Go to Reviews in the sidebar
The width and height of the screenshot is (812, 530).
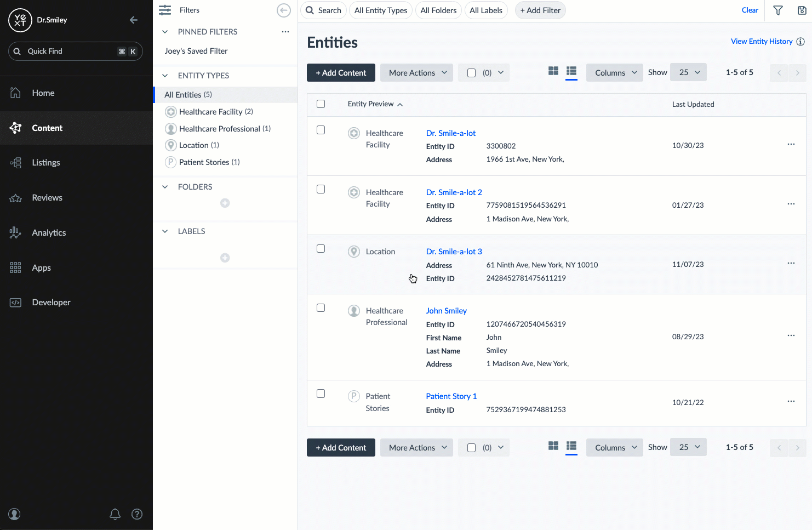[47, 198]
